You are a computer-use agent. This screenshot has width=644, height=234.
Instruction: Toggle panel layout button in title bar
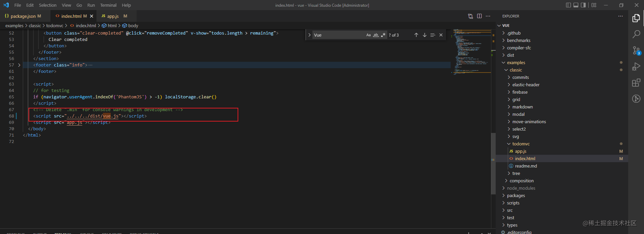pyautogui.click(x=576, y=5)
